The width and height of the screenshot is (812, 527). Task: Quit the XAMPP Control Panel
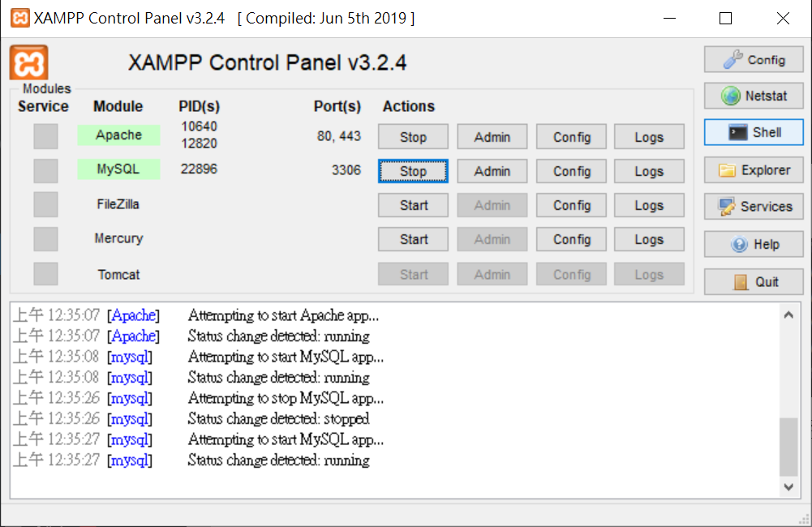(754, 281)
